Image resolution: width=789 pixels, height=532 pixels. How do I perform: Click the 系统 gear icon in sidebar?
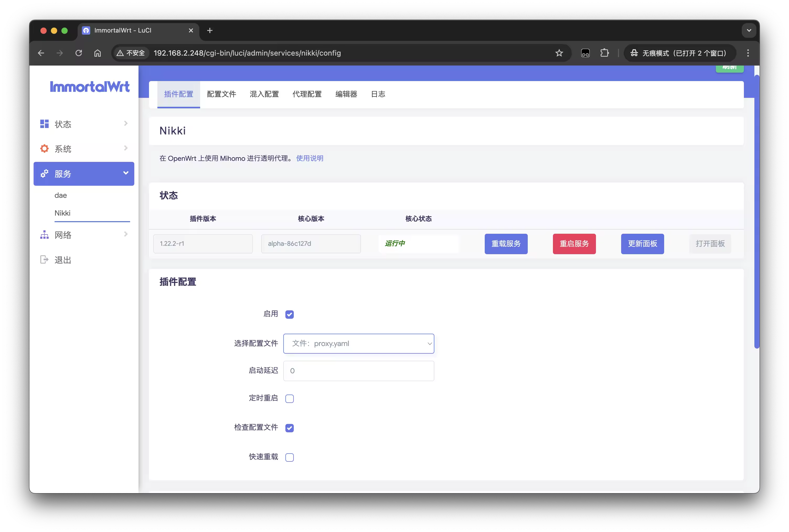point(44,148)
